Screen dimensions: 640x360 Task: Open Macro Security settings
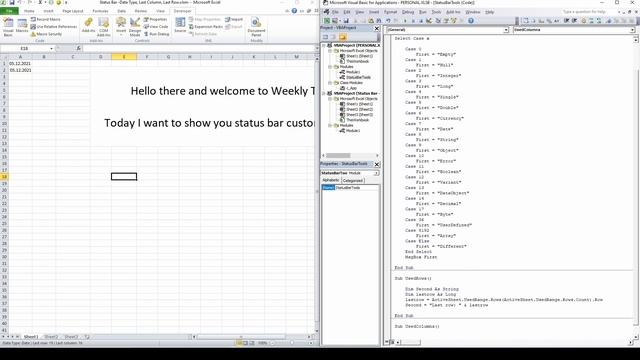click(46, 34)
